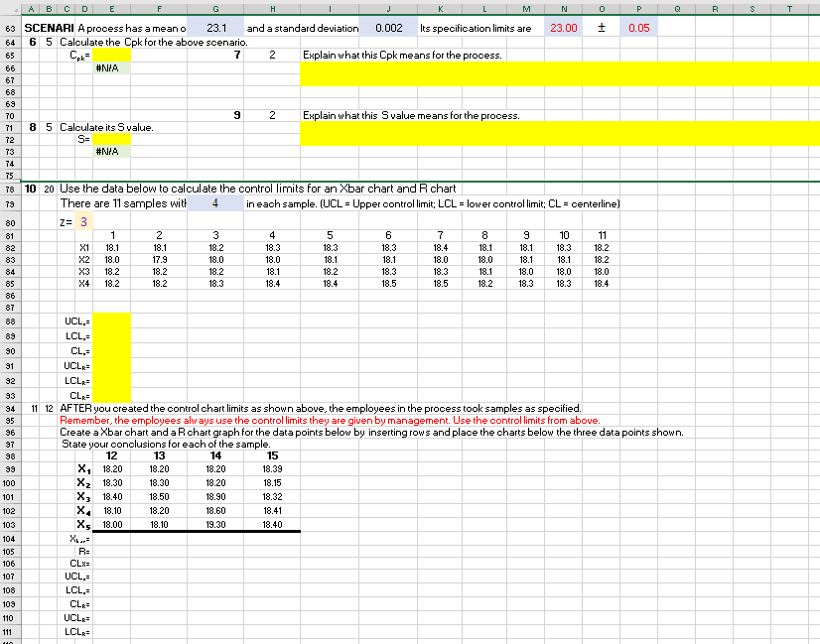The image size is (820, 644).
Task: Select row 94 header
Action: (x=9, y=408)
